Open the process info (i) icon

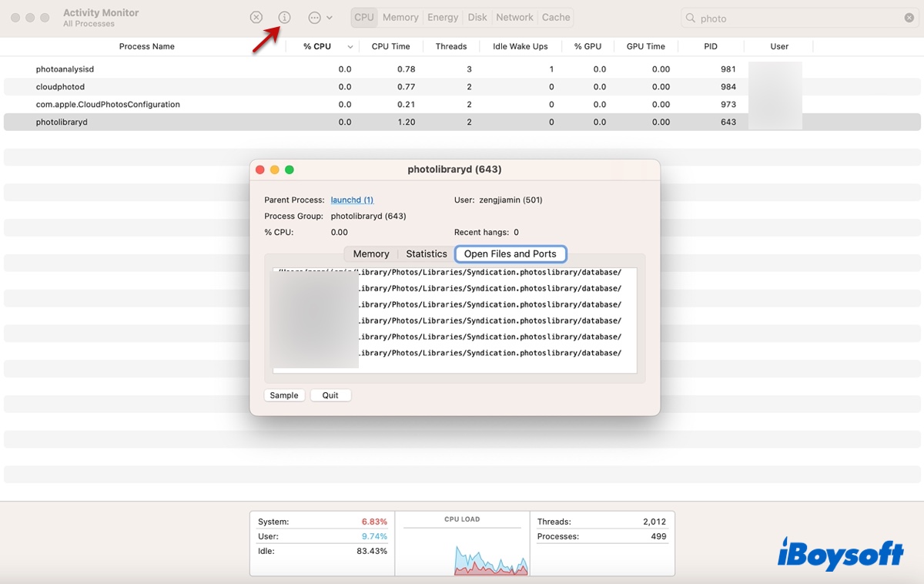click(x=284, y=17)
